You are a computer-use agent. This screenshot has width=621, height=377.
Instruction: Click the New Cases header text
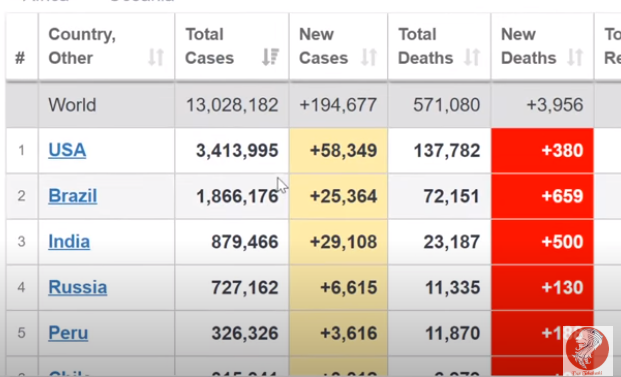[324, 46]
